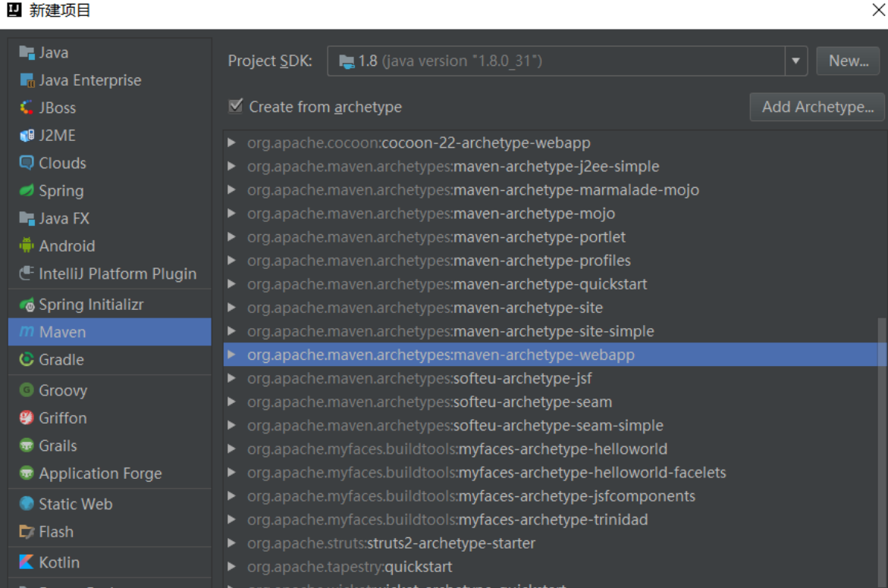The width and height of the screenshot is (888, 588).
Task: Click the JBoss icon
Action: coord(27,108)
